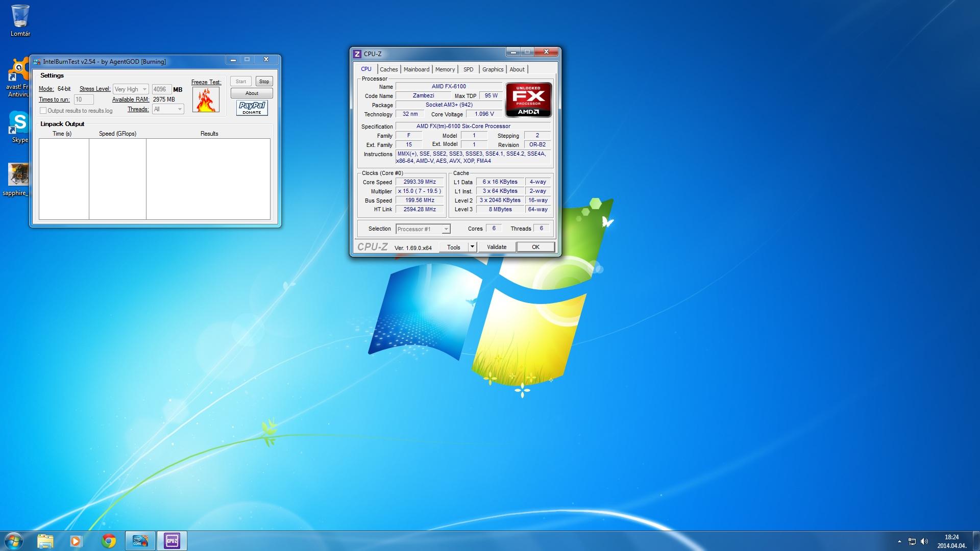
Task: Launch Windows Media Player from taskbar
Action: [76, 541]
